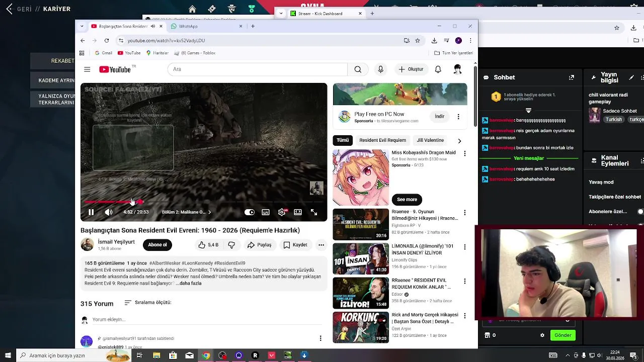This screenshot has width=644, height=362.
Task: Enter fullscreen for the video
Action: [x=314, y=212]
